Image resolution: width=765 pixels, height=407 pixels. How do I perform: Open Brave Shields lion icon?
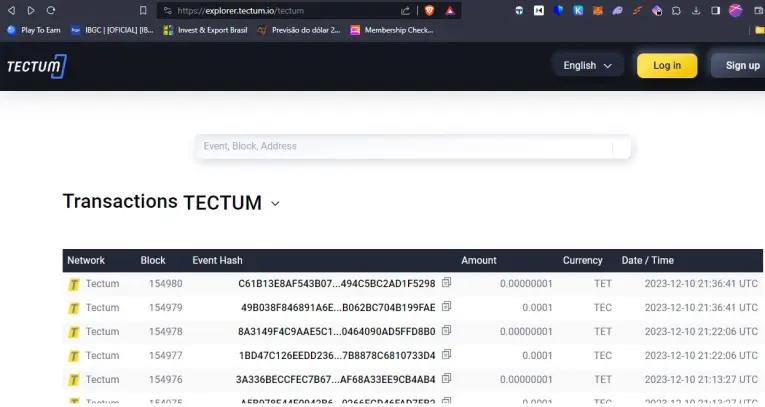[429, 10]
